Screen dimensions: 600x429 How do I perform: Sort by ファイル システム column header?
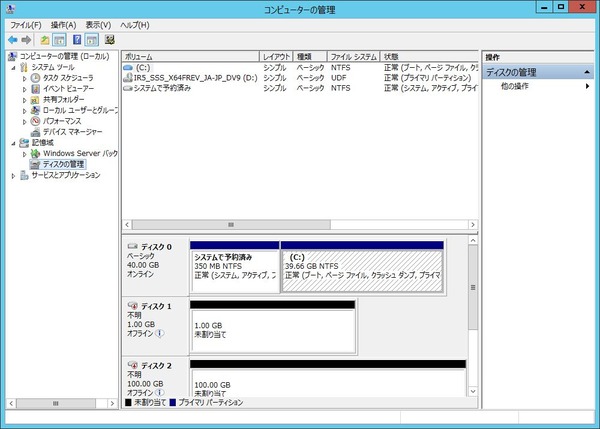tap(354, 57)
